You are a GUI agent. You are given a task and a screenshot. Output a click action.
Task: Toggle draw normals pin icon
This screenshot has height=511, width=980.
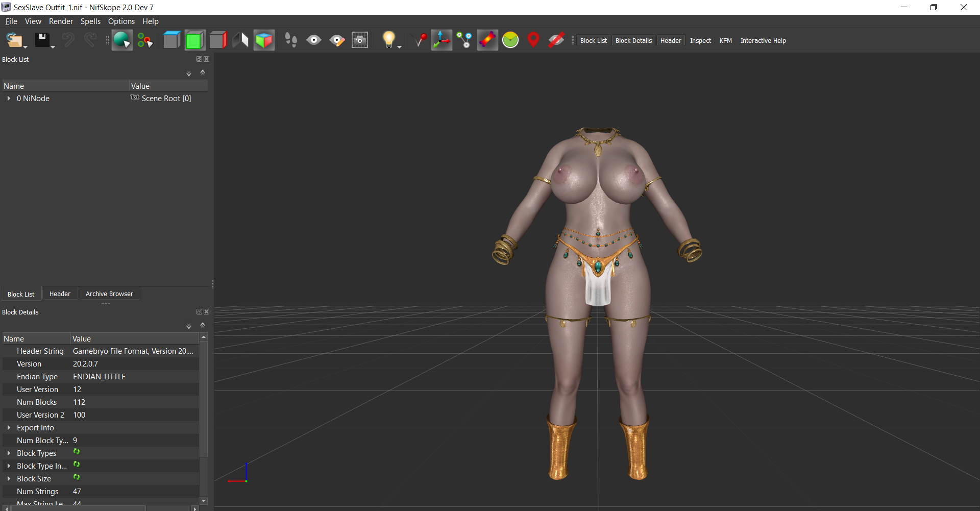[x=420, y=40]
